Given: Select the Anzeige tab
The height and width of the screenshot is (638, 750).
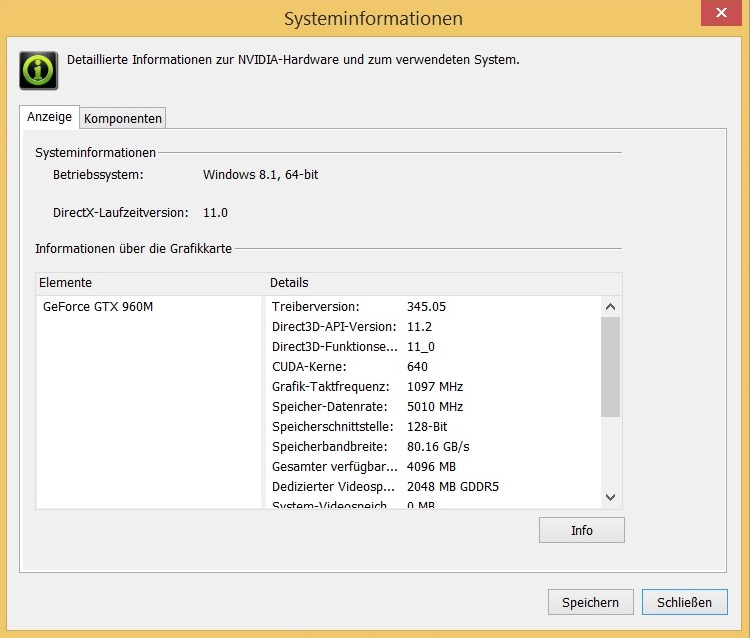Looking at the screenshot, I should pyautogui.click(x=49, y=117).
